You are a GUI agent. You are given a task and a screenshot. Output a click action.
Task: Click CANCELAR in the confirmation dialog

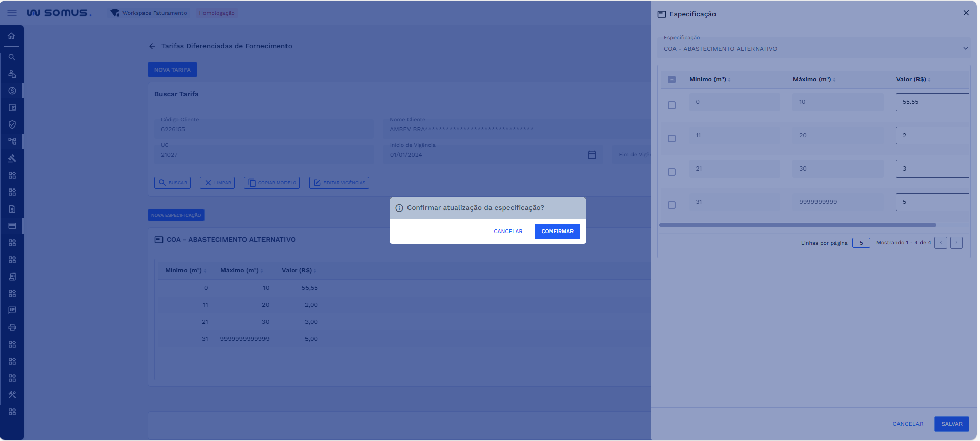[x=508, y=232]
